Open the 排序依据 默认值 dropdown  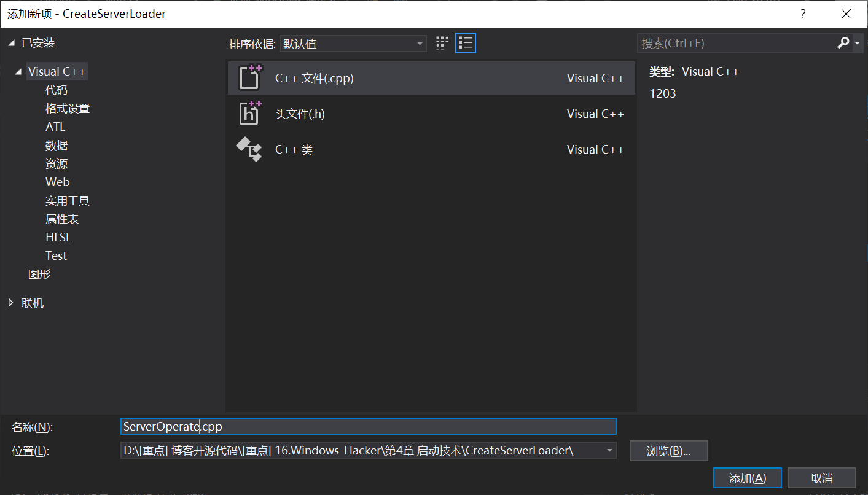point(353,44)
